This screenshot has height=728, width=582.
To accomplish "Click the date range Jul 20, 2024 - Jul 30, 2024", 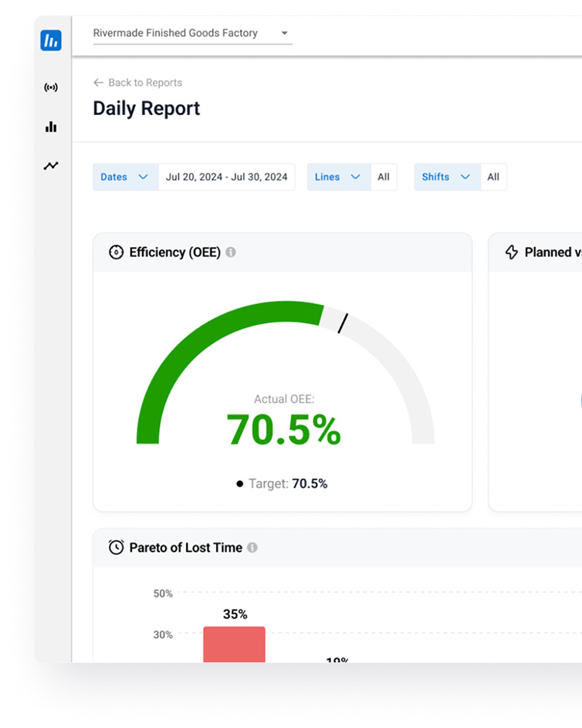I will (x=226, y=177).
